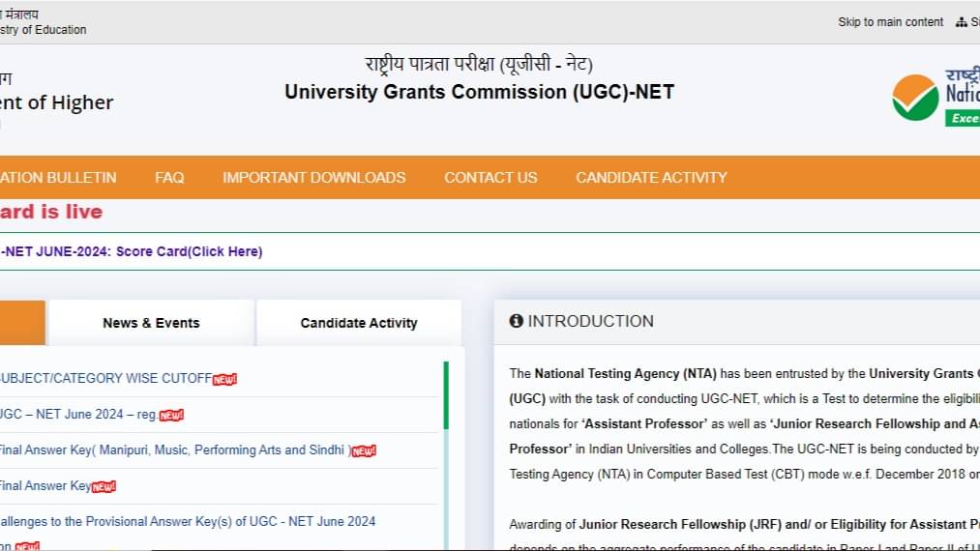Click NEW badge after Performing Arts and Sindhi
This screenshot has width=980, height=551.
pyautogui.click(x=364, y=451)
